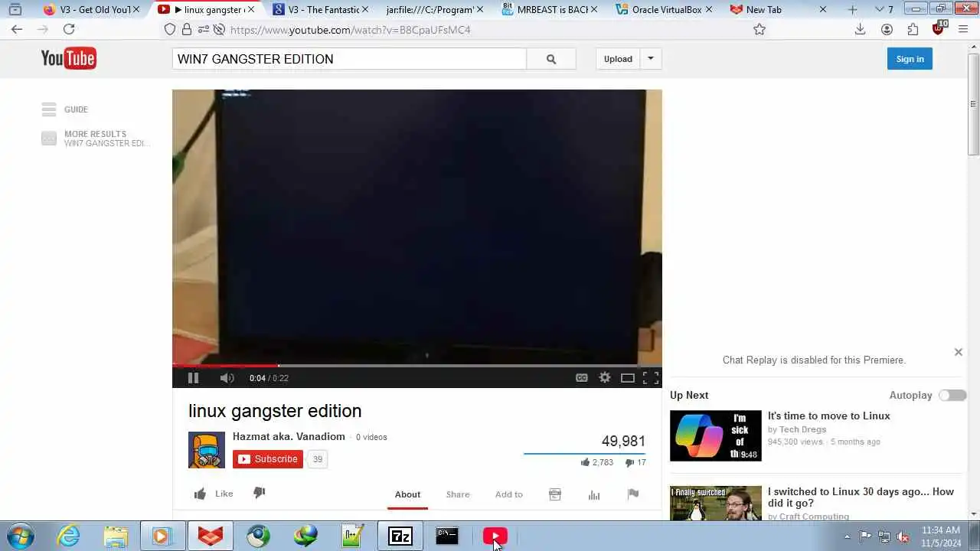Toggle the Autoplay switch
Image resolution: width=980 pixels, height=551 pixels.
point(952,396)
